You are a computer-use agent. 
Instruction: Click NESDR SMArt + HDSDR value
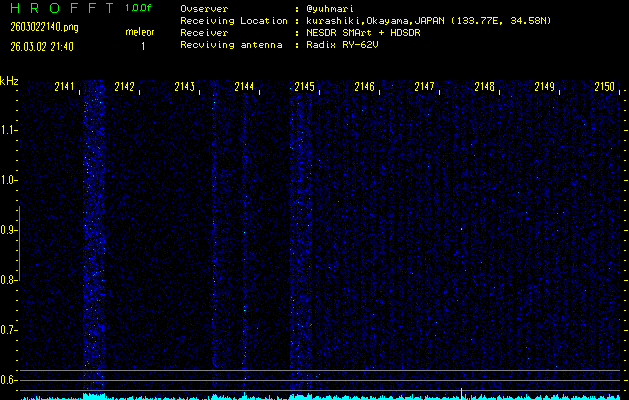[x=363, y=33]
